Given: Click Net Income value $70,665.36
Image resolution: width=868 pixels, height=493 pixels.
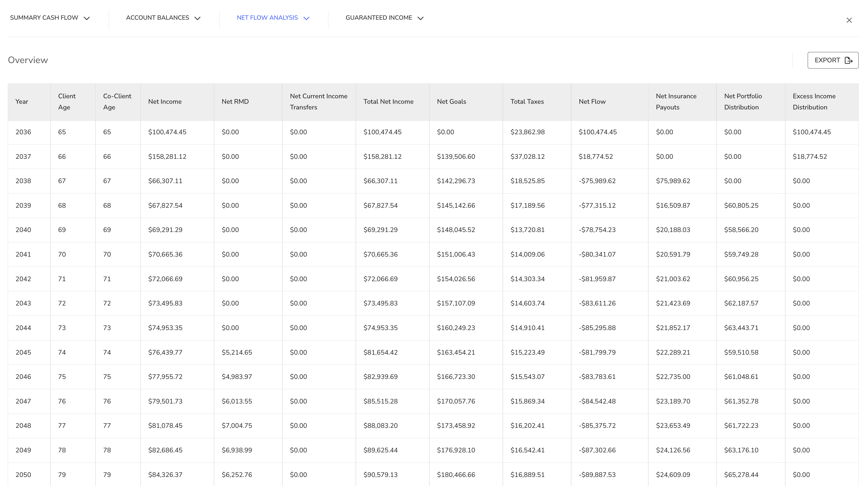Looking at the screenshot, I should click(165, 254).
